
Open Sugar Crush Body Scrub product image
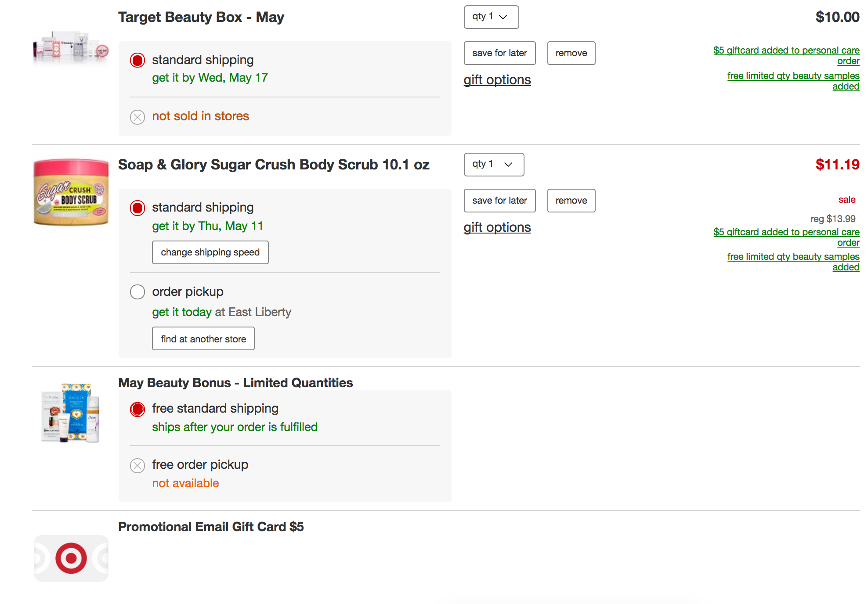71,193
